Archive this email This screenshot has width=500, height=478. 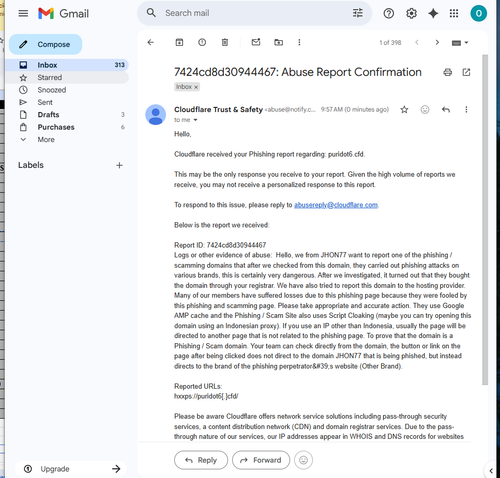pyautogui.click(x=179, y=42)
